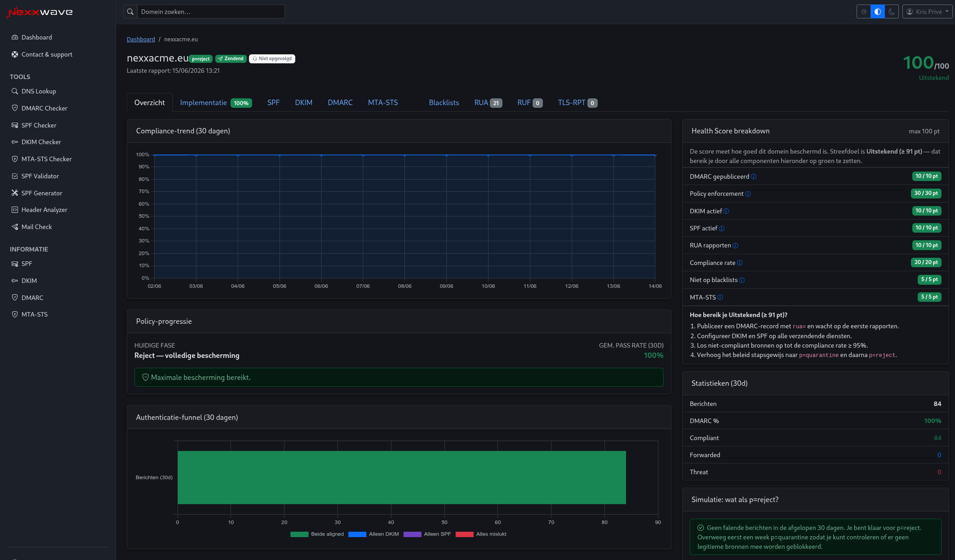The image size is (955, 560).
Task: Select the Overzicht tab
Action: coord(149,102)
